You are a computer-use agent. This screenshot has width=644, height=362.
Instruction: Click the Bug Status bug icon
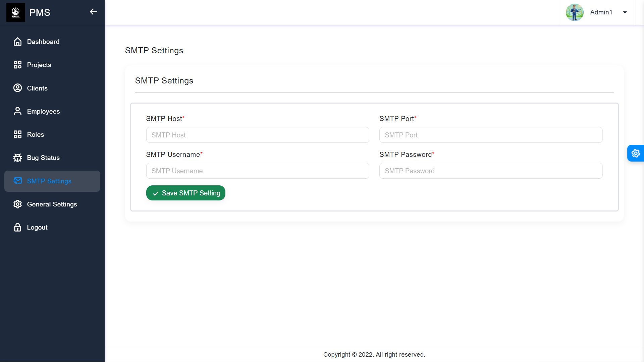click(17, 158)
